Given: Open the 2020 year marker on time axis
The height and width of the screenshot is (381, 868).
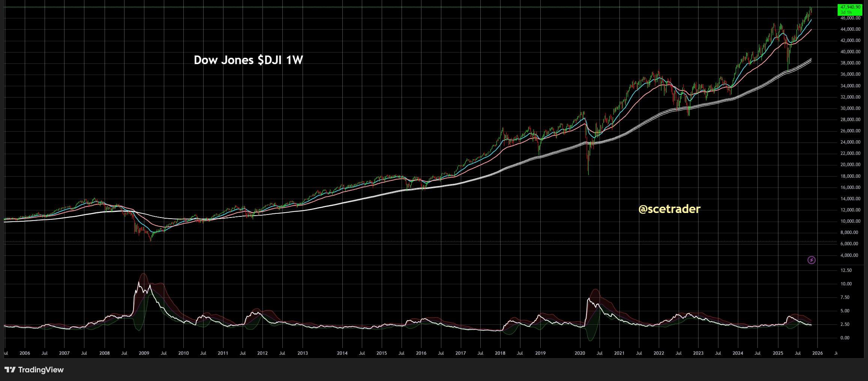Looking at the screenshot, I should coord(579,353).
